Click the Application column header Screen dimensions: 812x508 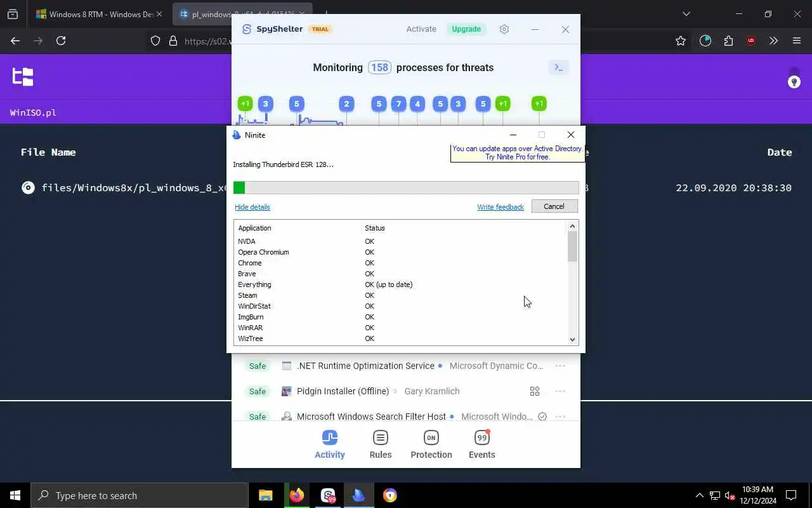pyautogui.click(x=254, y=228)
